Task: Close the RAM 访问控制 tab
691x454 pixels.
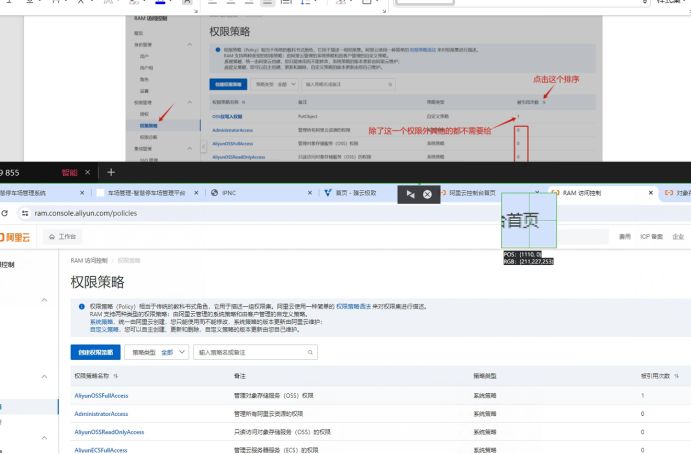Action: point(650,193)
